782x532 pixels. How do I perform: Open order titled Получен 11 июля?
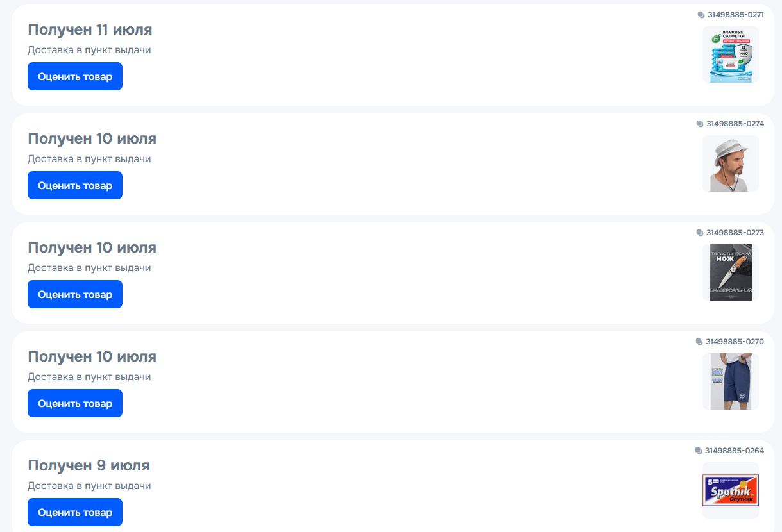pyautogui.click(x=90, y=29)
